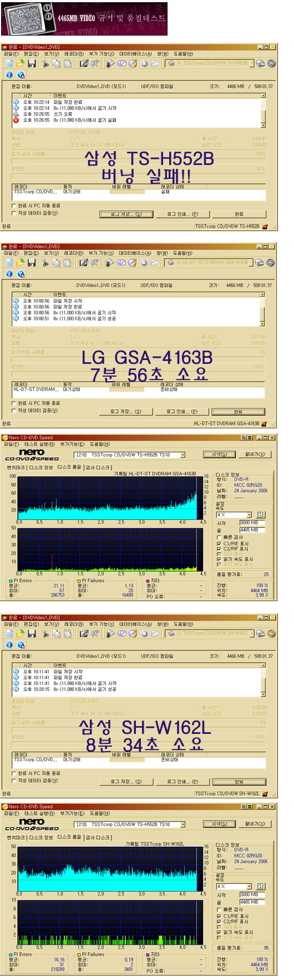Toggle '작성 데이터 검증' in SH-W162L burn window

pyautogui.click(x=14, y=781)
